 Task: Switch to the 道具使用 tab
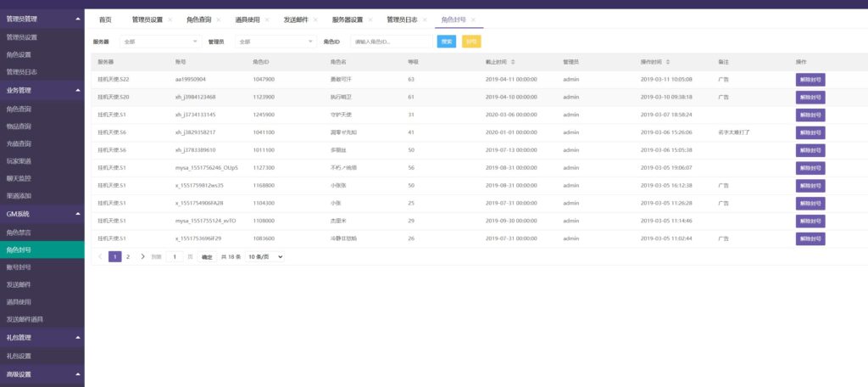coord(248,20)
